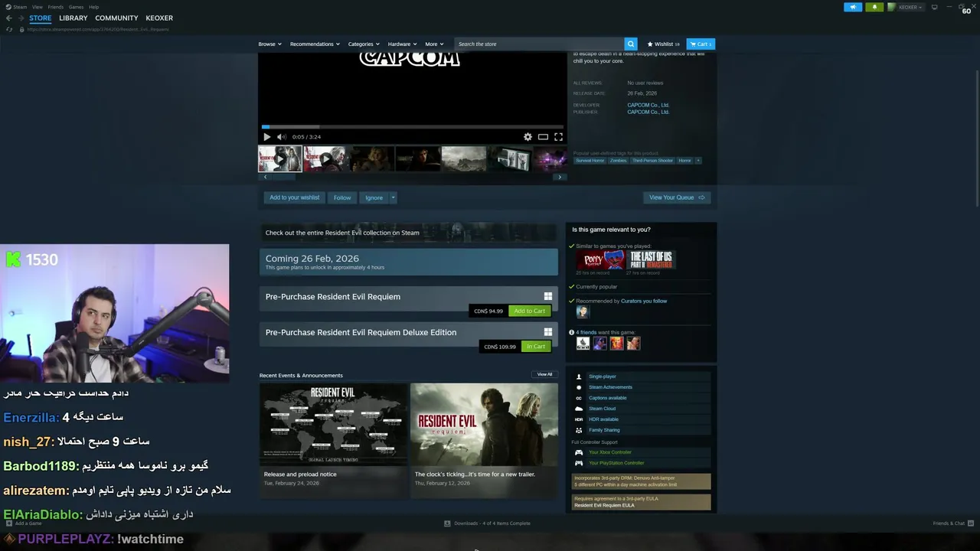Open the View menu
The image size is (980, 551).
click(x=37, y=7)
